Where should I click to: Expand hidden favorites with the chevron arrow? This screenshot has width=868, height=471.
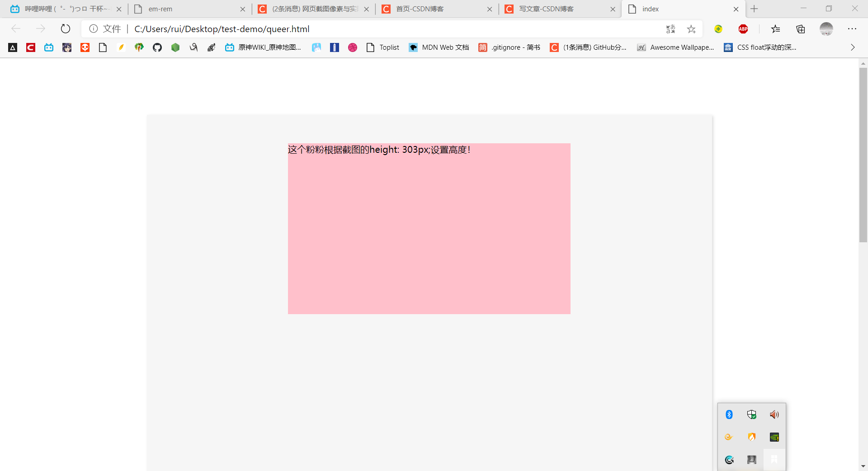(853, 47)
